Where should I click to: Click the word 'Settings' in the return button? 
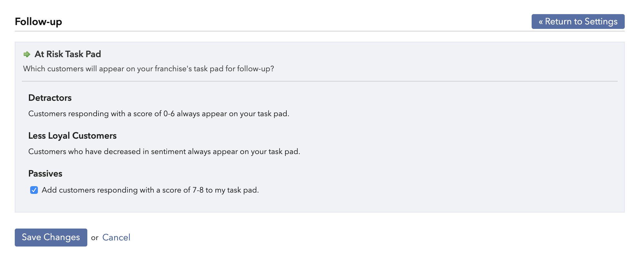coord(601,22)
